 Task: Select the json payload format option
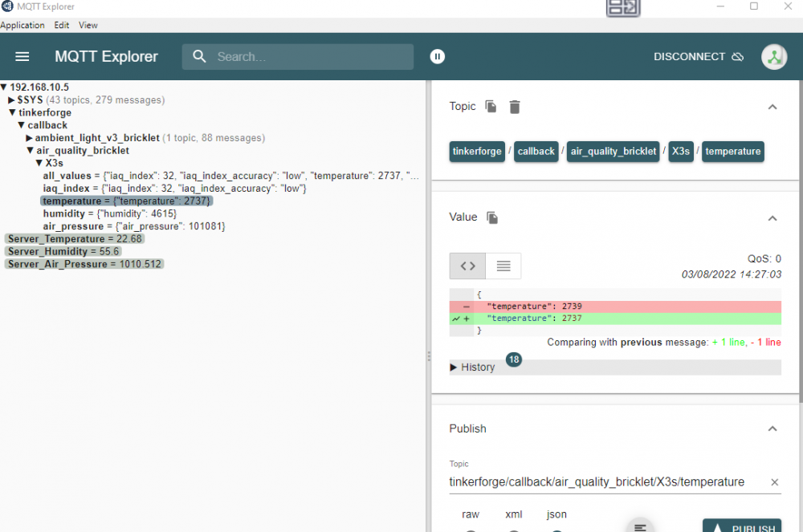(556, 514)
